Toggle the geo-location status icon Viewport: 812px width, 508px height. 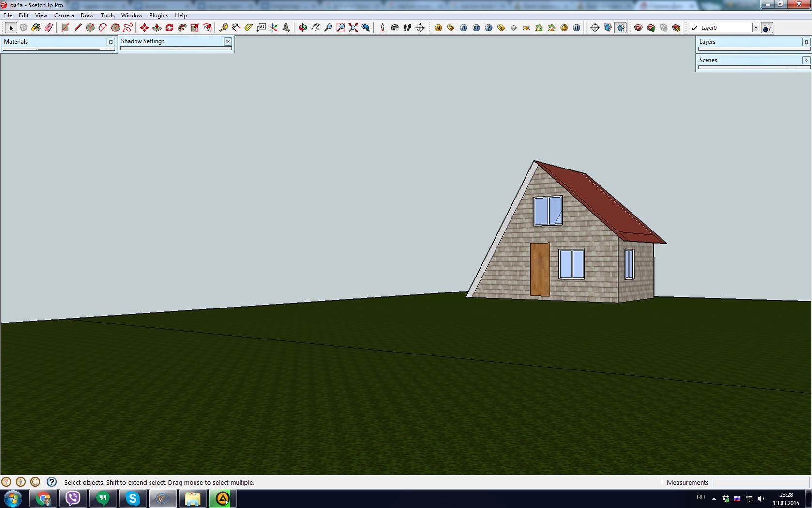6,482
